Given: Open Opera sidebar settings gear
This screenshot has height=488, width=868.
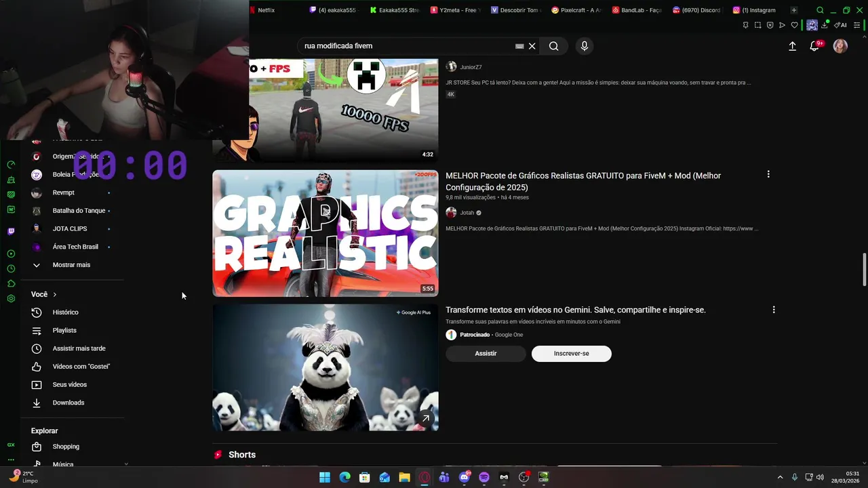Looking at the screenshot, I should pos(11,299).
